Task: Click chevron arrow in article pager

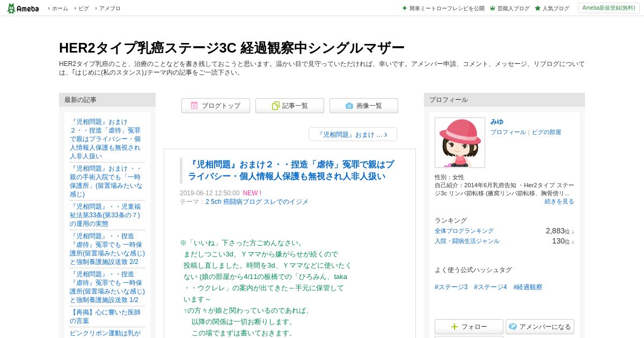Action: 386,135
